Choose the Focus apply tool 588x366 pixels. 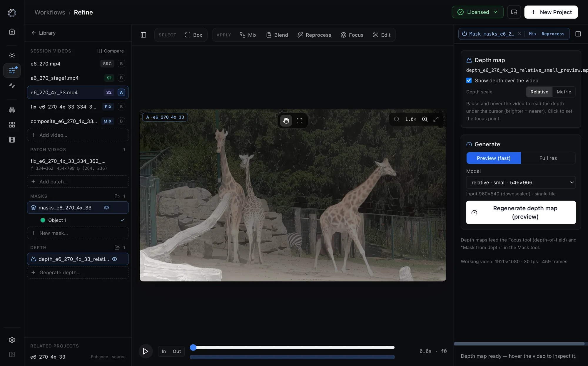[x=352, y=35]
